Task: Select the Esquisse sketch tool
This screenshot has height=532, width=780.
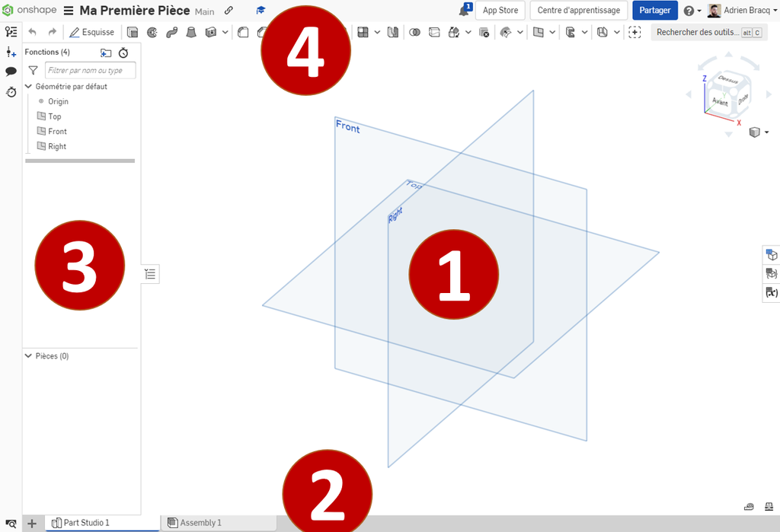Action: [91, 32]
